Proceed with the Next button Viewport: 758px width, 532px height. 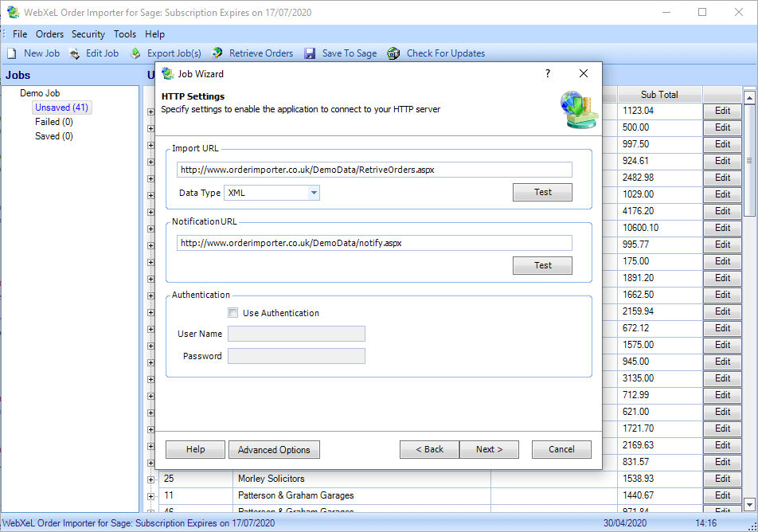click(489, 449)
